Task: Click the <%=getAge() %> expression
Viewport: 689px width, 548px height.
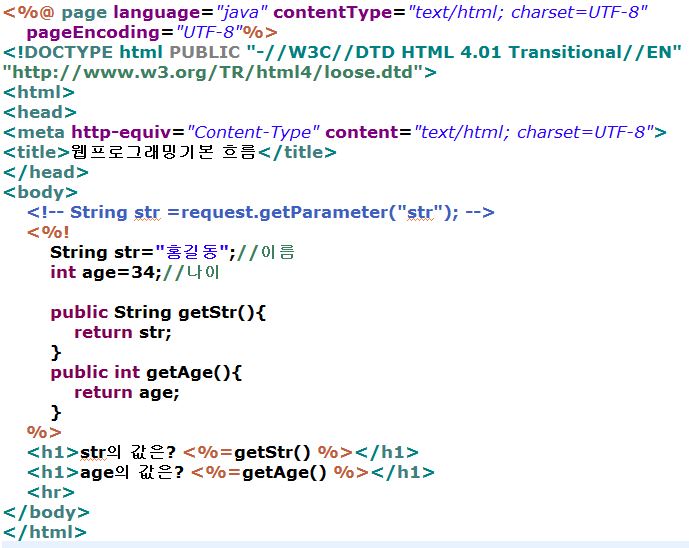Action: pos(280,472)
